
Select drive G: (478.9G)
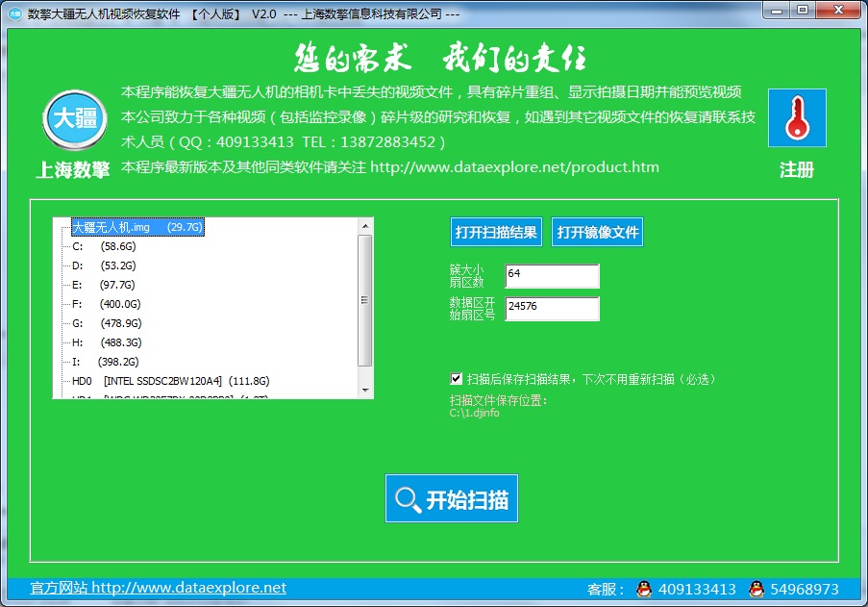tap(107, 323)
